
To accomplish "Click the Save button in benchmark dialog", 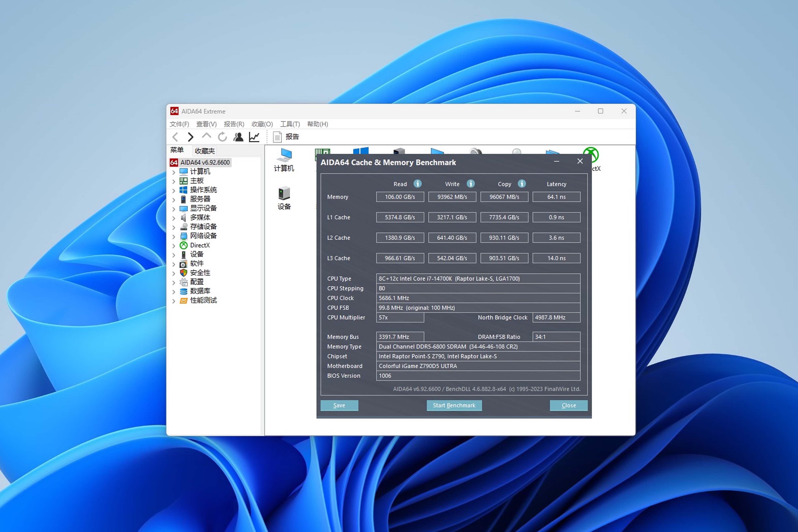I will [x=339, y=405].
